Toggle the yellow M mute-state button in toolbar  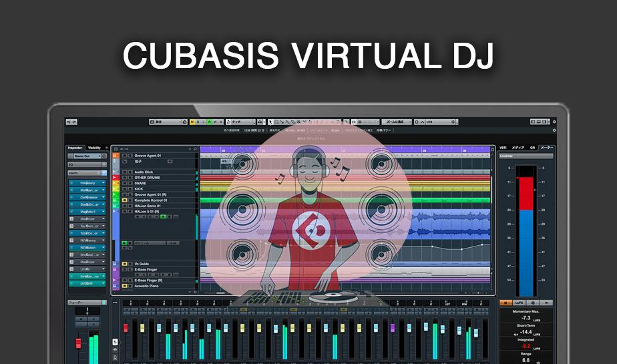pyautogui.click(x=192, y=122)
